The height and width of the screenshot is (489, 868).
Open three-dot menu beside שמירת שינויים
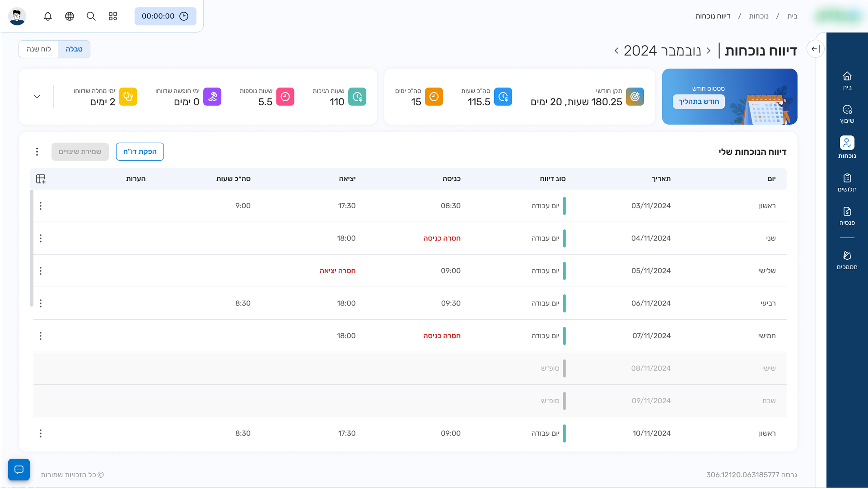pyautogui.click(x=37, y=152)
